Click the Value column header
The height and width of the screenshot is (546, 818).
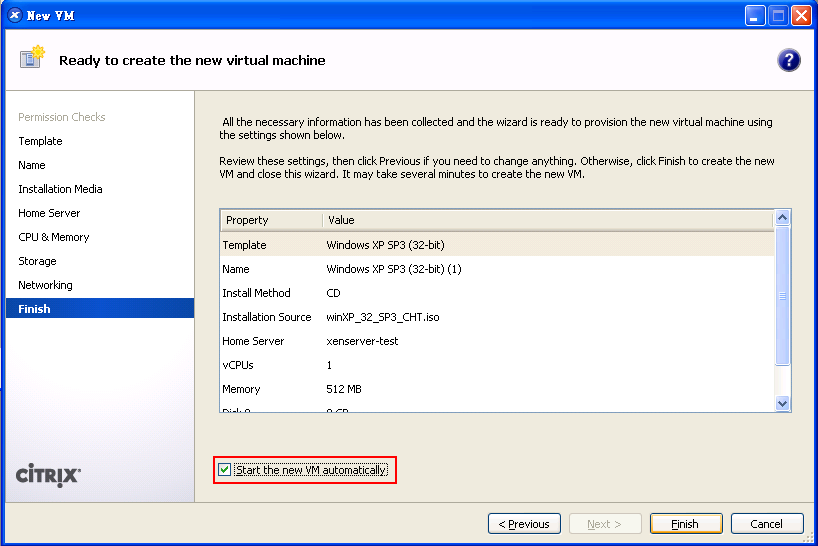547,220
